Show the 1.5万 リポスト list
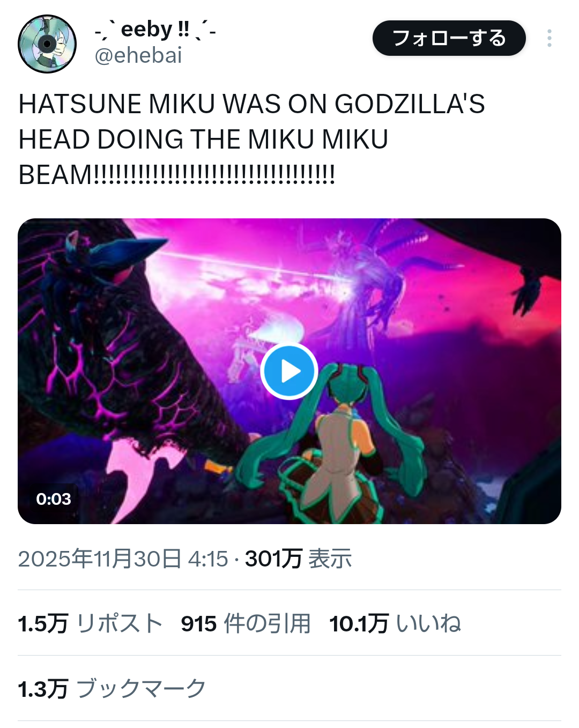Viewport: 579px width, 728px height. click(x=90, y=624)
